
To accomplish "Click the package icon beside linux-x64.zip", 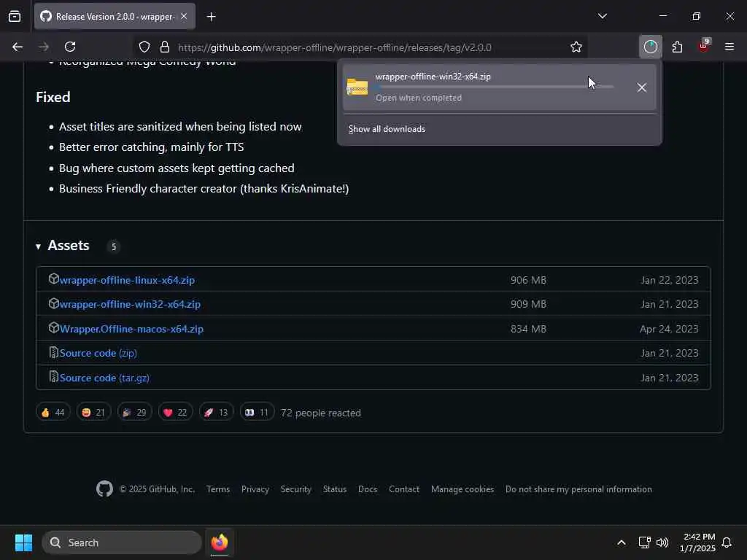I will tap(54, 279).
